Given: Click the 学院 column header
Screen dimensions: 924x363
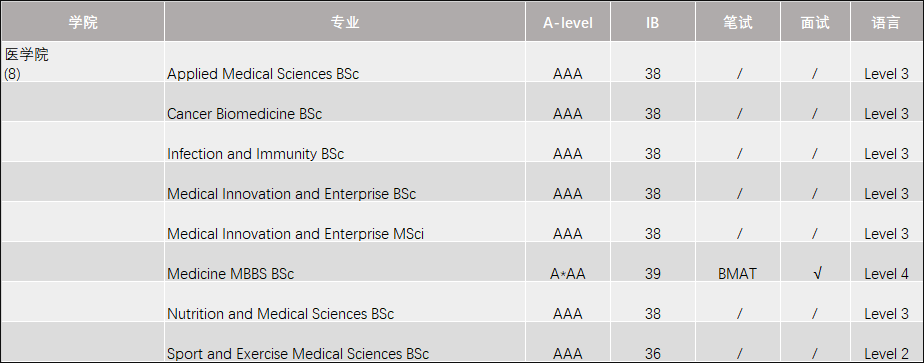Looking at the screenshot, I should 82,22.
